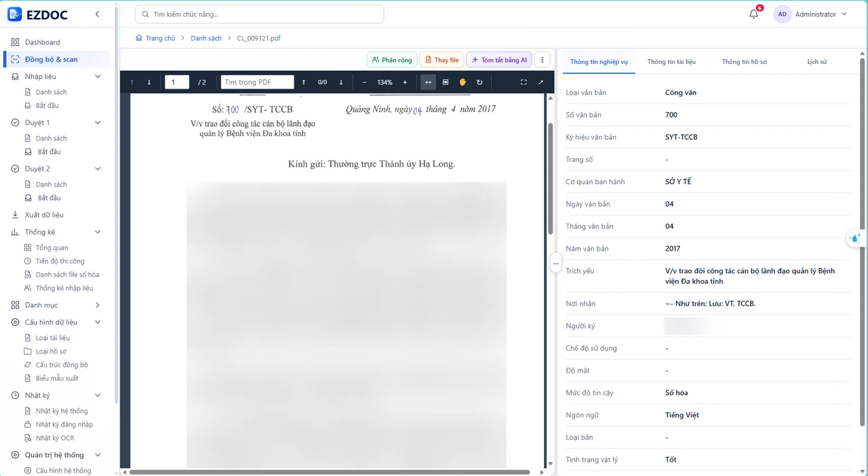Open the three-dot more options menu

pos(542,60)
